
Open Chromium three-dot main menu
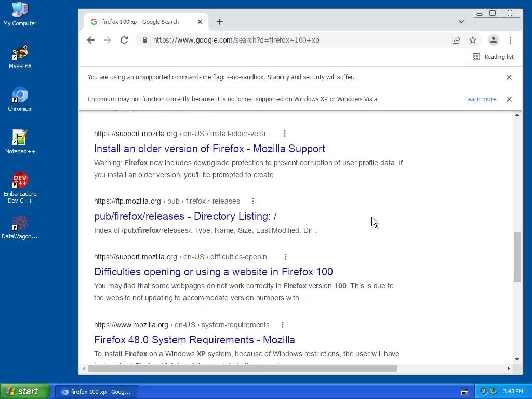pyautogui.click(x=510, y=40)
